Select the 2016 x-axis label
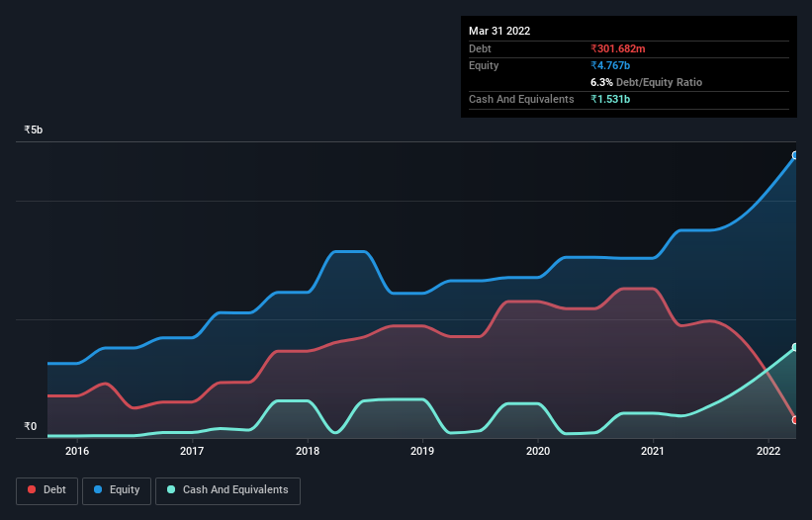The image size is (812, 520). click(x=77, y=451)
